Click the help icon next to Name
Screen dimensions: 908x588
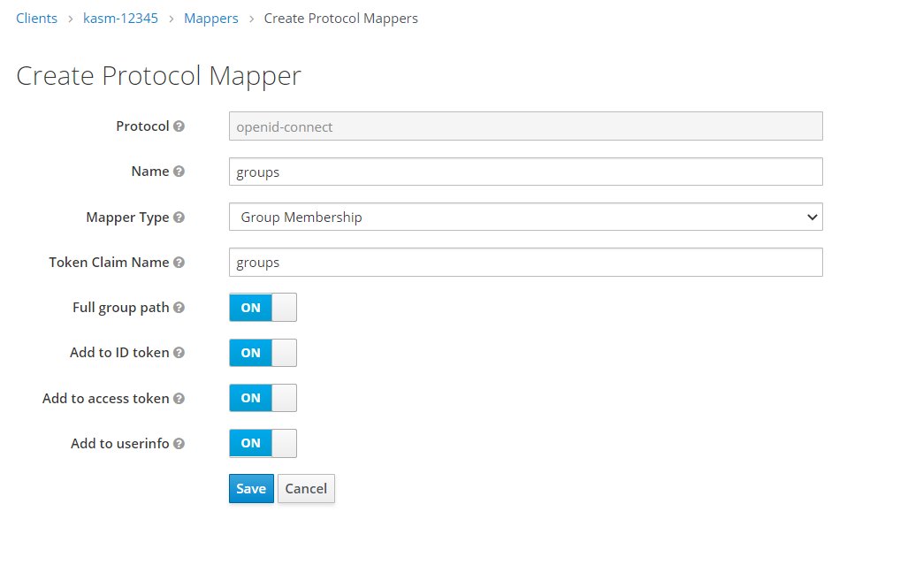[179, 171]
